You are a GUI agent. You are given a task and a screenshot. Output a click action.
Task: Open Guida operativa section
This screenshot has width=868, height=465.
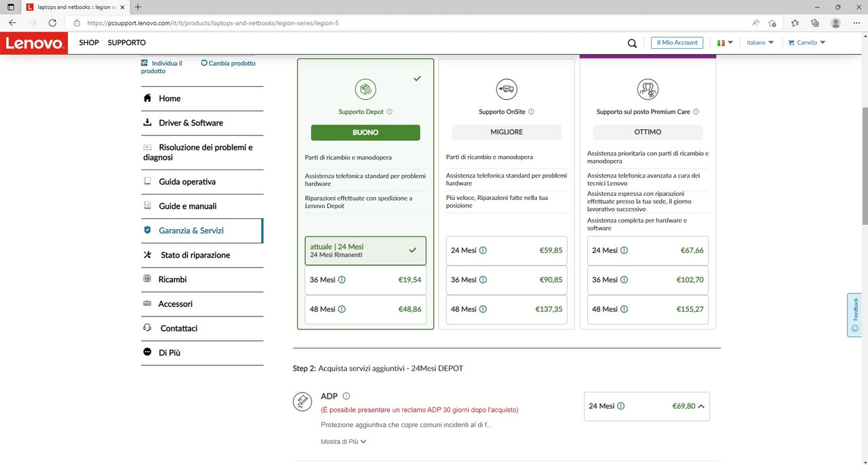[x=202, y=182]
